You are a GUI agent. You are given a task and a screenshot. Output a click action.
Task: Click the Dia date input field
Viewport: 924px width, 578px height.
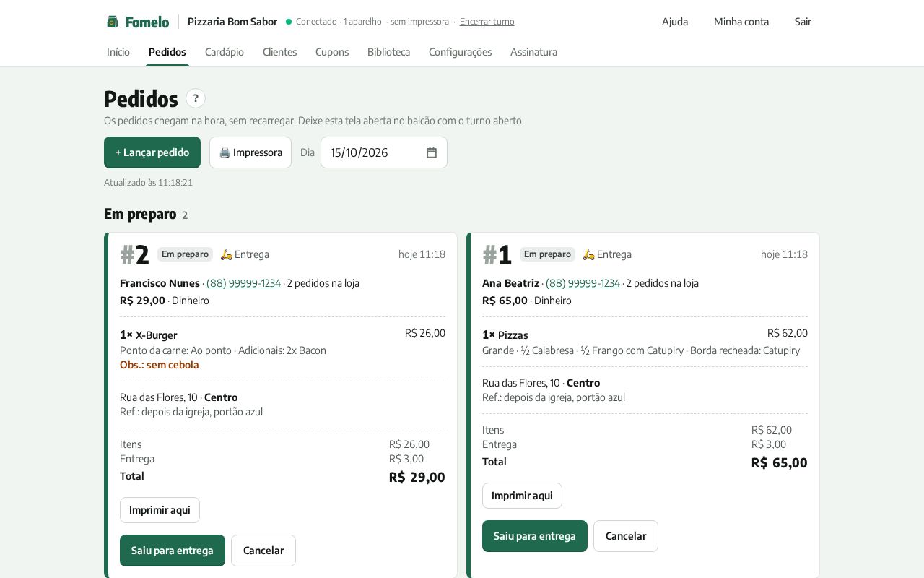(384, 152)
